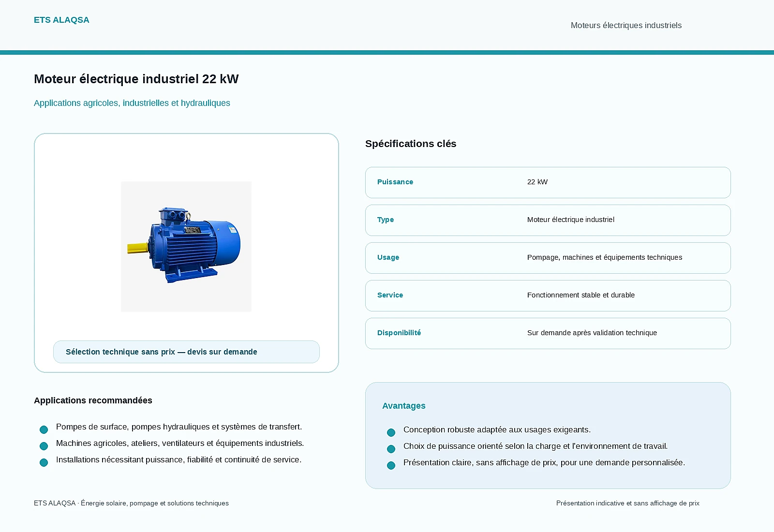Click the main title 'Moteur électrique industriel 22 kW'

click(x=136, y=79)
